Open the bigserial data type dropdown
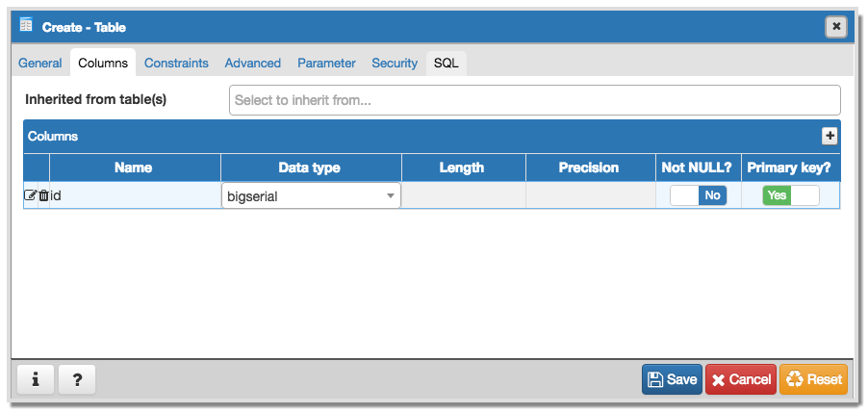This screenshot has width=868, height=413. (x=311, y=195)
